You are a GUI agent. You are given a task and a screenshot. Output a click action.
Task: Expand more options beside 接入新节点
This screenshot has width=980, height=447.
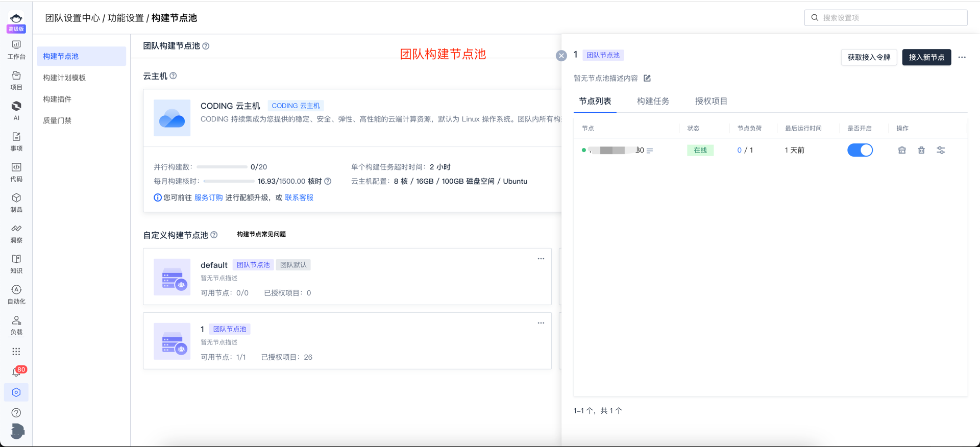pyautogui.click(x=962, y=57)
